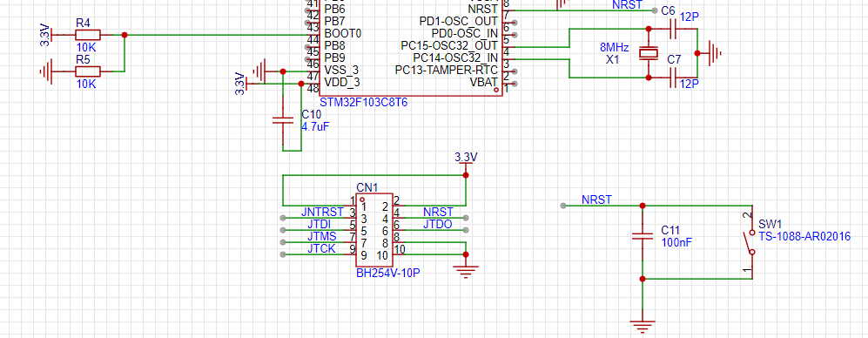Click the STM32F103C8T6 part name text
The width and height of the screenshot is (868, 338).
(364, 103)
